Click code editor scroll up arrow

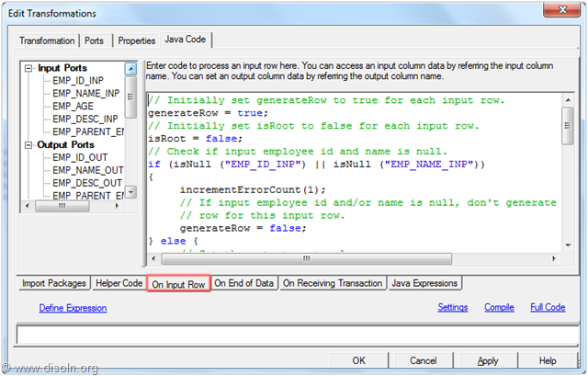pos(568,100)
